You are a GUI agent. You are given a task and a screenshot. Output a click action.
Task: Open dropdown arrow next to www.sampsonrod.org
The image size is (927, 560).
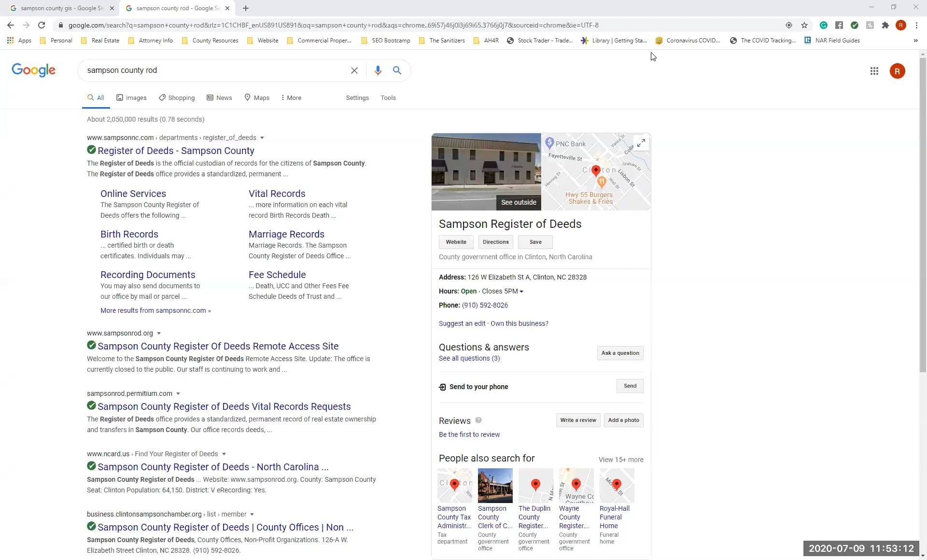click(159, 334)
